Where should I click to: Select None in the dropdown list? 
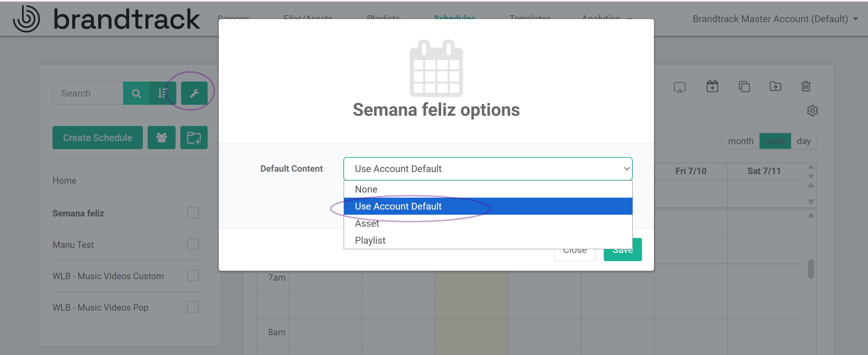(x=488, y=189)
